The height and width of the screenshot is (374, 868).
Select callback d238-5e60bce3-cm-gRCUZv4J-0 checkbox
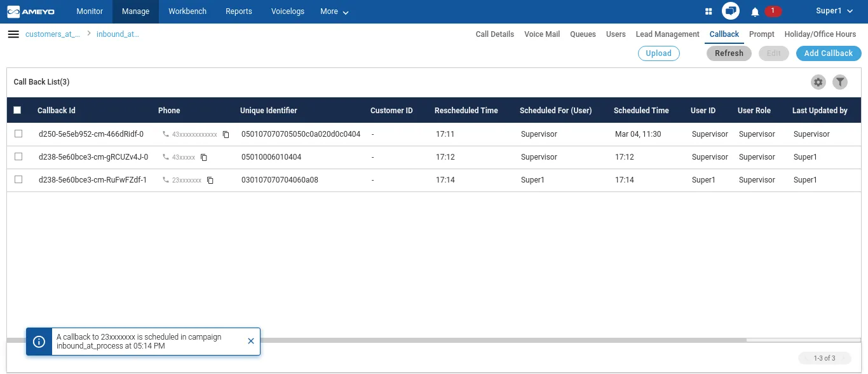[18, 156]
